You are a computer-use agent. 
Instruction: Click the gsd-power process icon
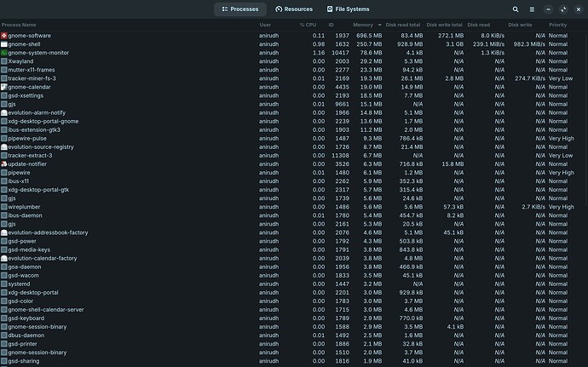click(4, 242)
